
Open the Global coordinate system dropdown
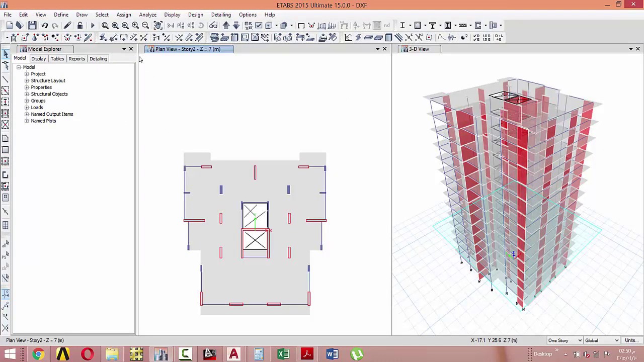[x=602, y=340]
